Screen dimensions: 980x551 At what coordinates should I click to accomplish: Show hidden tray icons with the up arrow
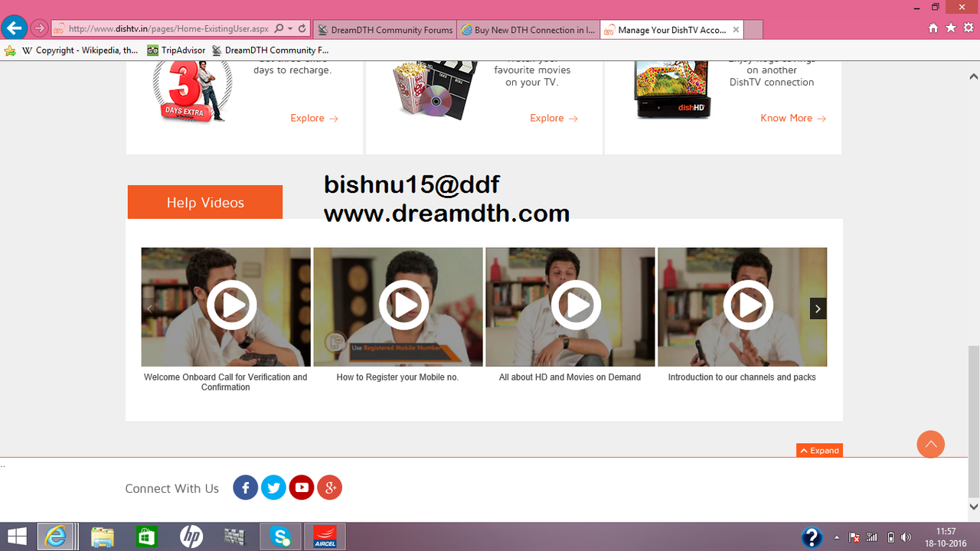coord(837,537)
